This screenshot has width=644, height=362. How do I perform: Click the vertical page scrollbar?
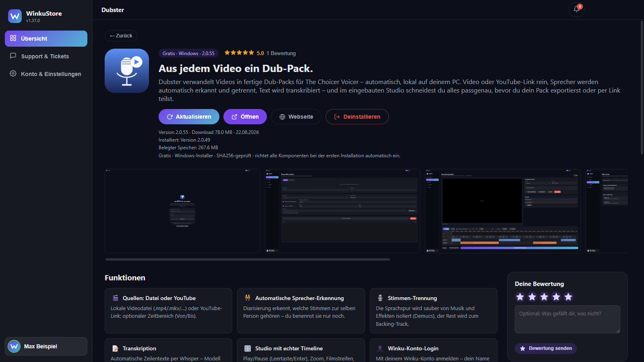[642, 87]
